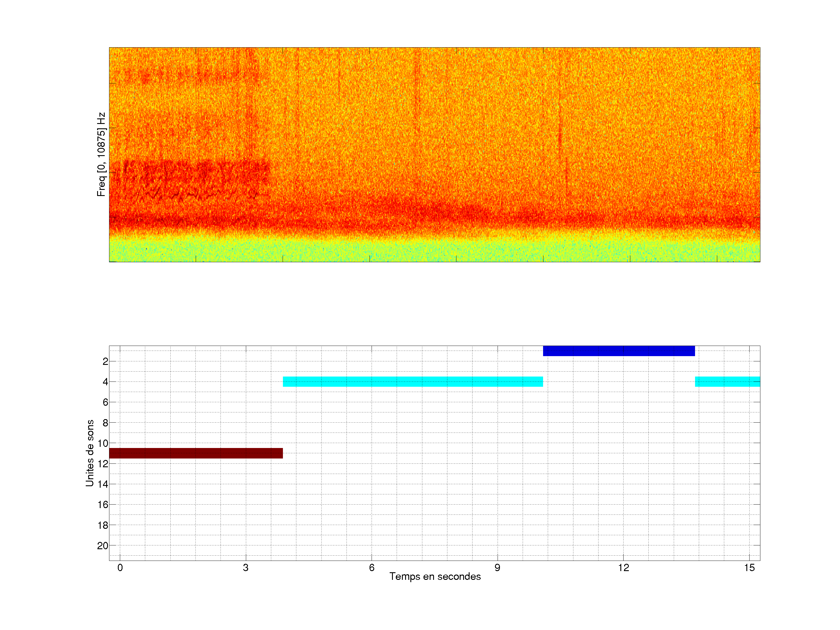Click the dark red bar at unit 11
Screen dimensions: 840x630
tap(196, 453)
